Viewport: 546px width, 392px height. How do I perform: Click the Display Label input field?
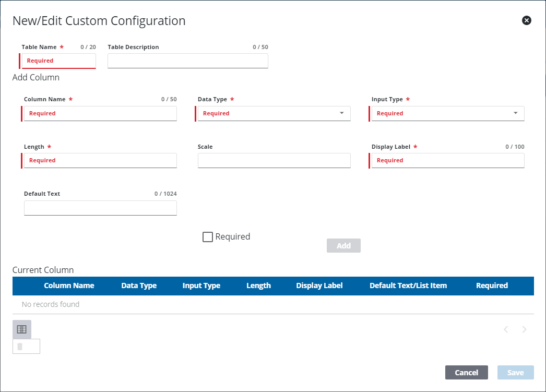(447, 160)
